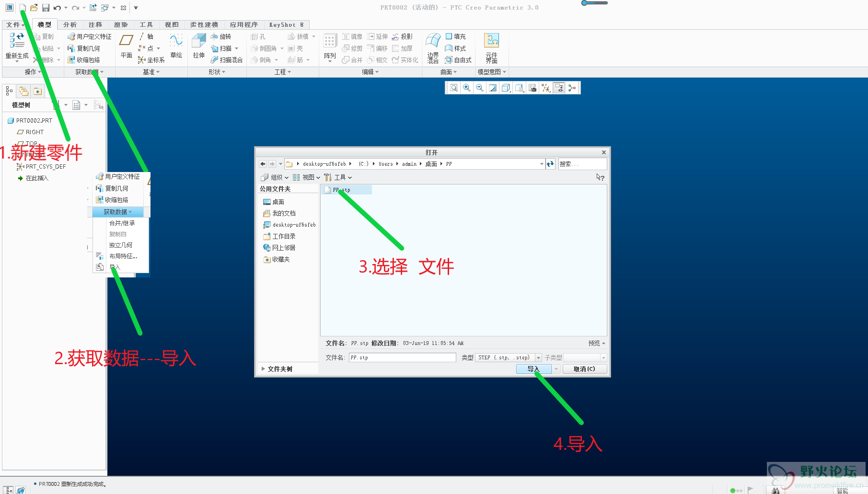Open the Views (视图) menu in dialog

coord(306,177)
